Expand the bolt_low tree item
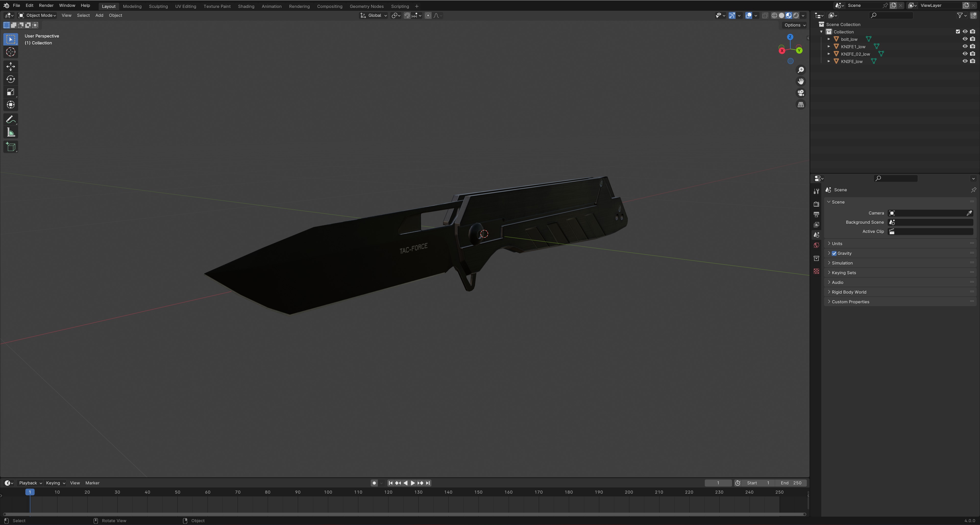This screenshot has width=980, height=525. [x=829, y=39]
